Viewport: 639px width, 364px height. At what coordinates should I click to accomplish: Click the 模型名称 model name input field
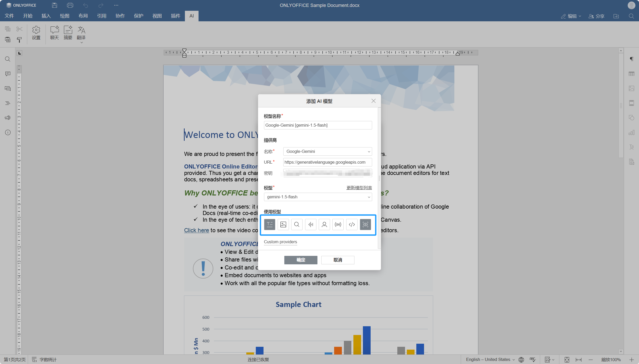pos(318,125)
